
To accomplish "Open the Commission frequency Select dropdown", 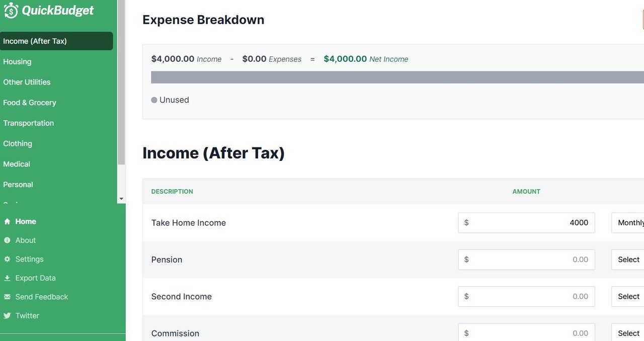I will pyautogui.click(x=628, y=333).
